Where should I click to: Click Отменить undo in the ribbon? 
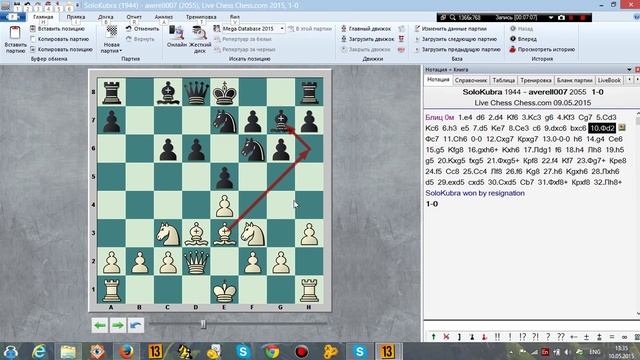point(142,29)
